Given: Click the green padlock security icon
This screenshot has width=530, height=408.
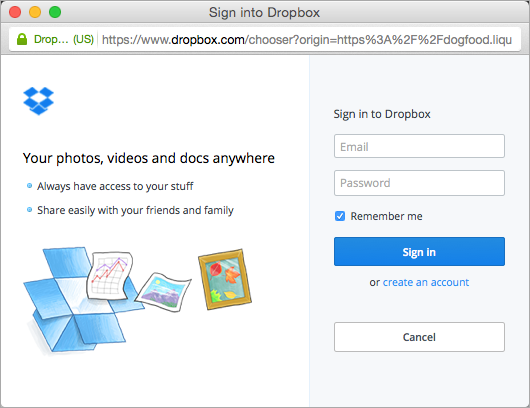Looking at the screenshot, I should coord(22,39).
